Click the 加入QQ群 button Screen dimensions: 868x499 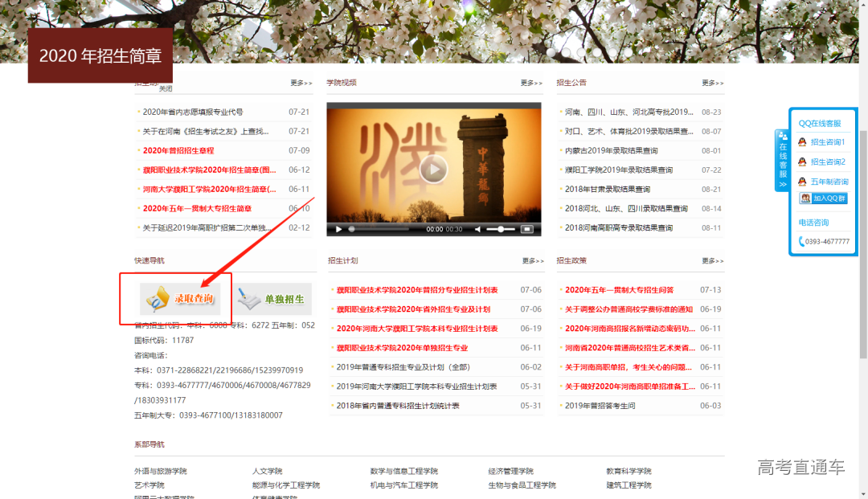[x=823, y=198]
